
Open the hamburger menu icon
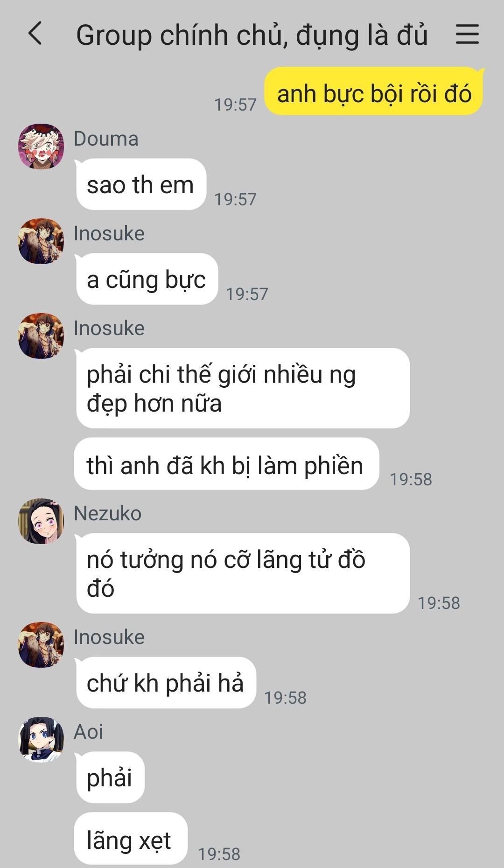pos(467,35)
